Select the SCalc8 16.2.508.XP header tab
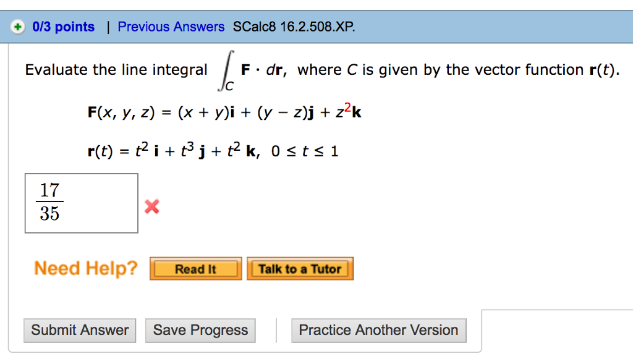 point(293,27)
